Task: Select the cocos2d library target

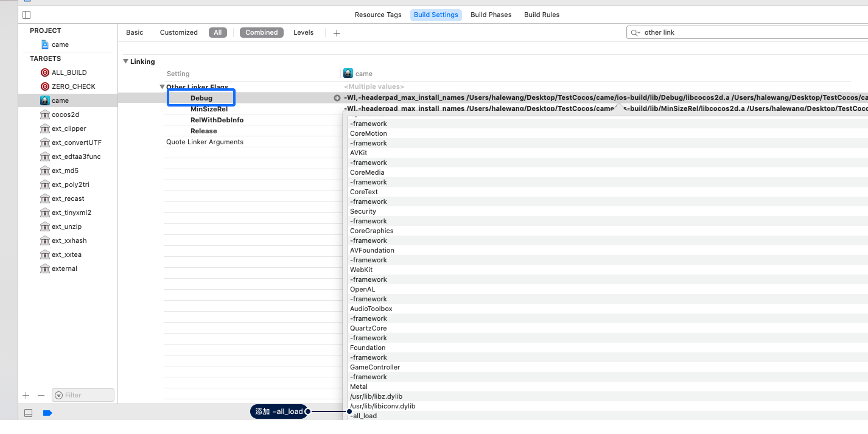Action: tap(65, 114)
